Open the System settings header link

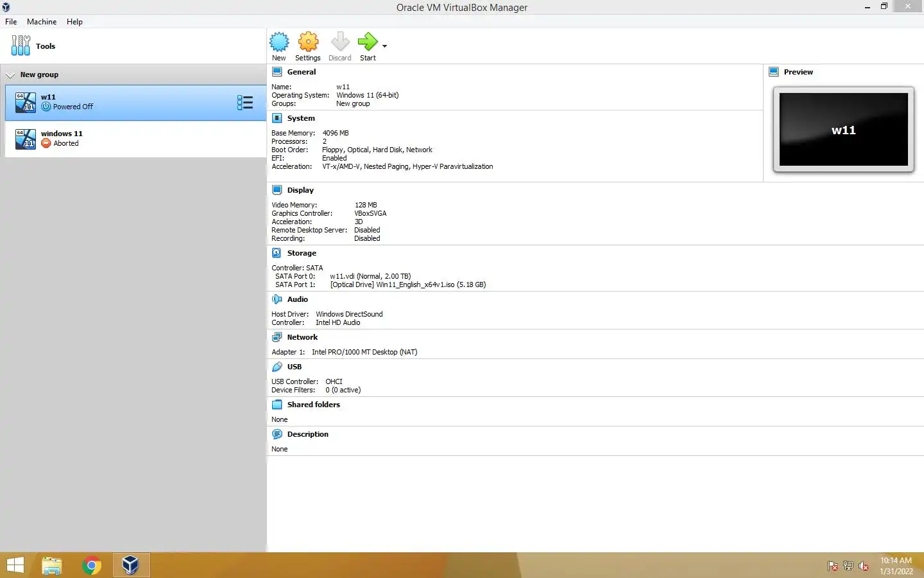pyautogui.click(x=301, y=118)
